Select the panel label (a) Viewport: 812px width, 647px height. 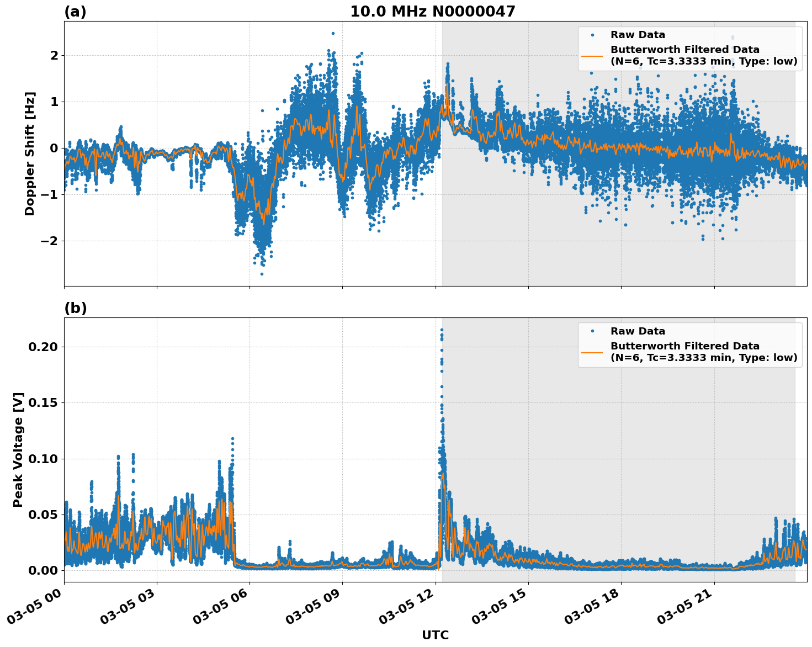[x=76, y=10]
